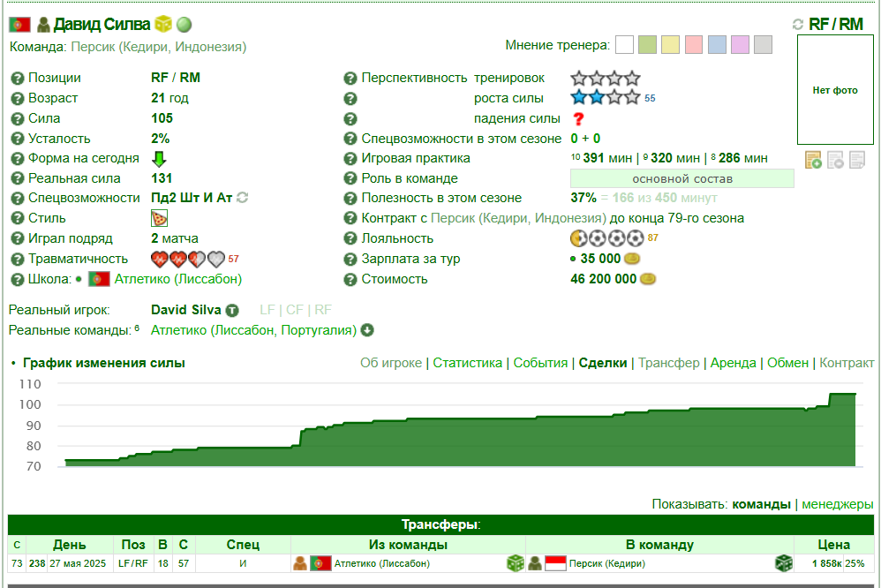Viewport: 881px width, 588px height.
Task: Click the training prospects star rating
Action: click(605, 78)
